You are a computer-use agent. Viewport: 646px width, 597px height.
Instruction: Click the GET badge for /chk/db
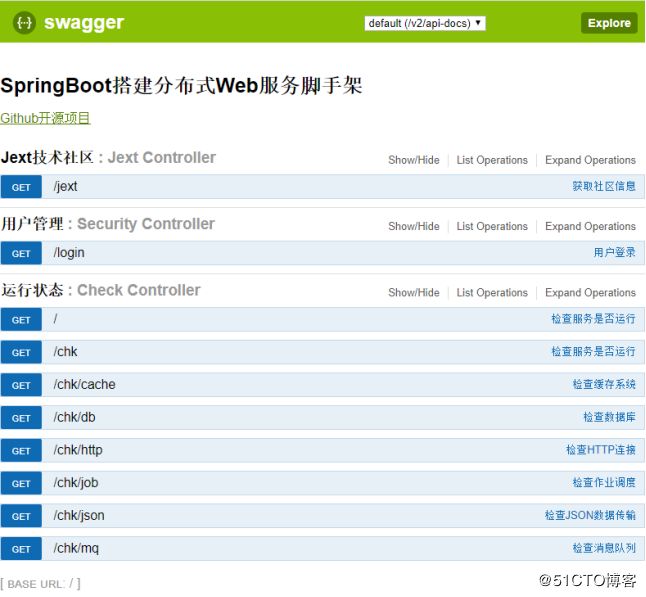[x=21, y=418]
